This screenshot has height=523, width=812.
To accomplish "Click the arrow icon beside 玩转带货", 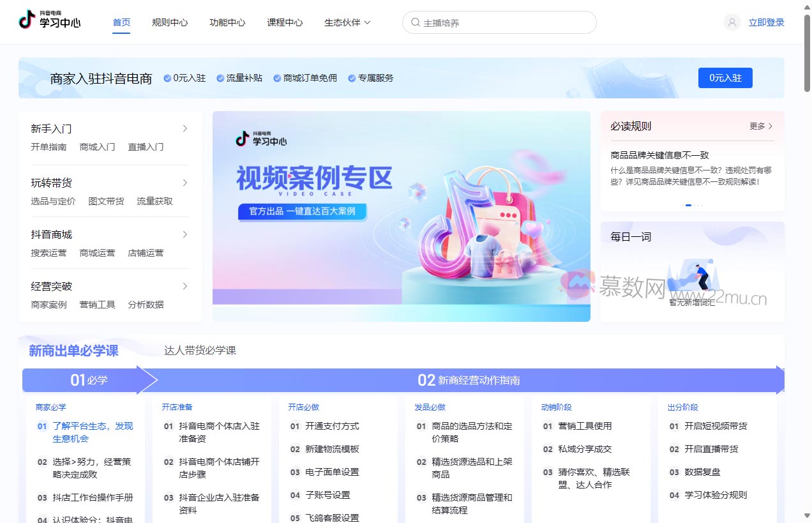I will 185,182.
